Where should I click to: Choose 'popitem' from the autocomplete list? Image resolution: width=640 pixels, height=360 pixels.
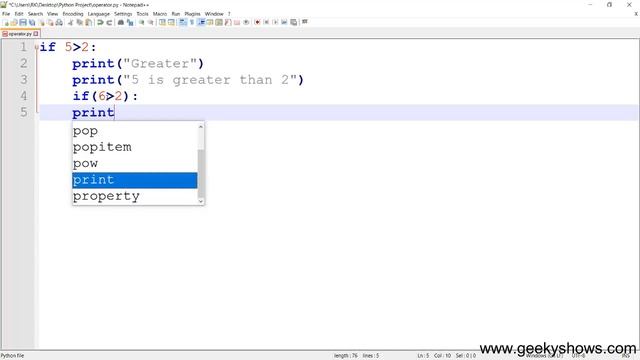click(x=135, y=147)
